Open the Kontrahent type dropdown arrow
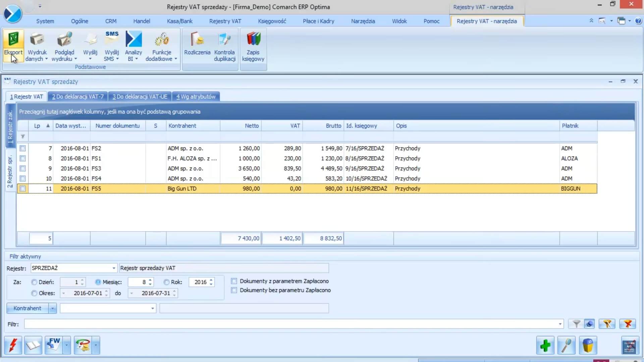The height and width of the screenshot is (362, 644). pyautogui.click(x=52, y=308)
